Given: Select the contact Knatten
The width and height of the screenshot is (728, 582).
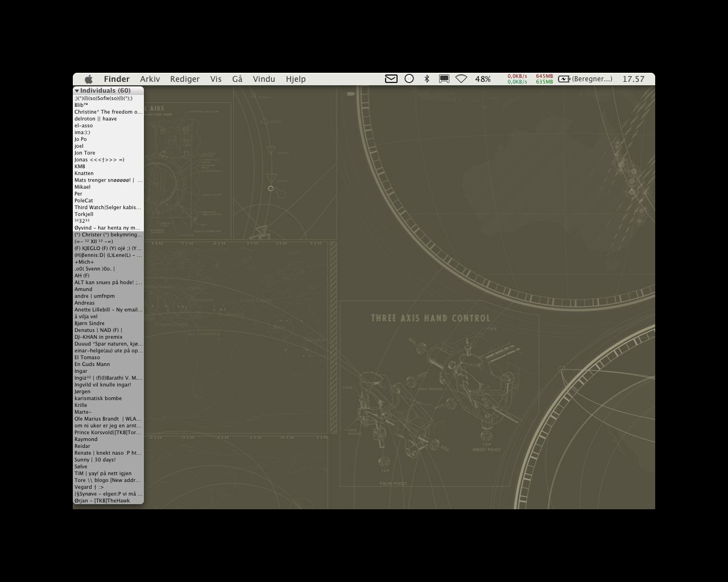Looking at the screenshot, I should (x=108, y=173).
